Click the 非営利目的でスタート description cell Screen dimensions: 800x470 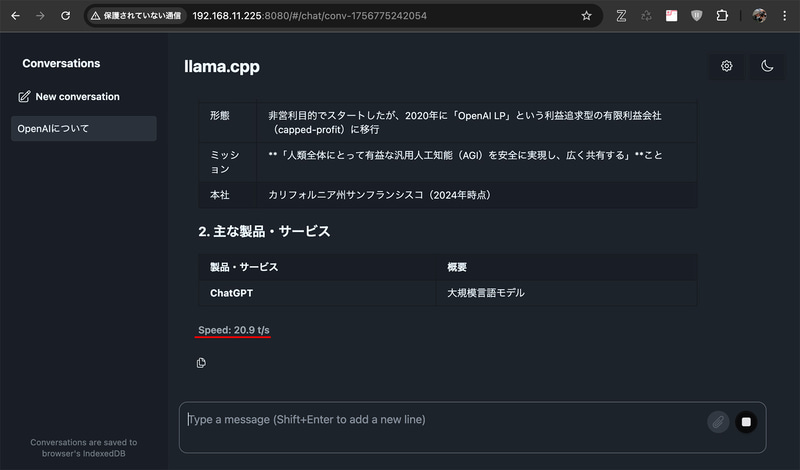[477, 122]
